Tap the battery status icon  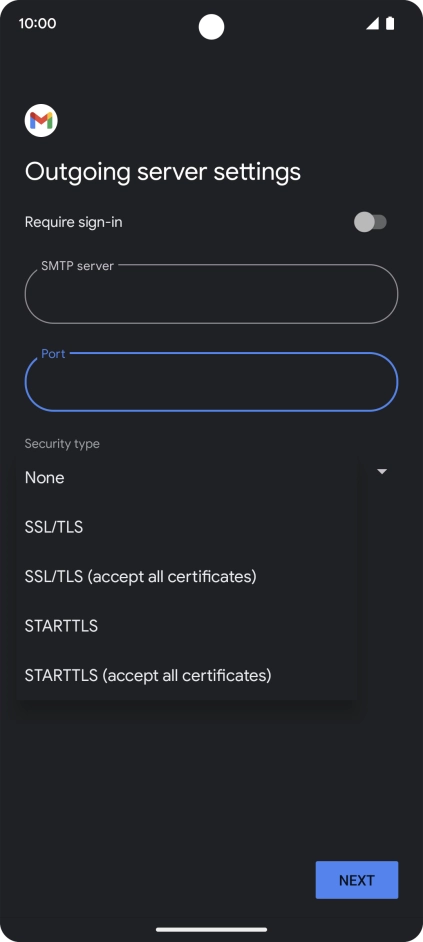click(390, 23)
